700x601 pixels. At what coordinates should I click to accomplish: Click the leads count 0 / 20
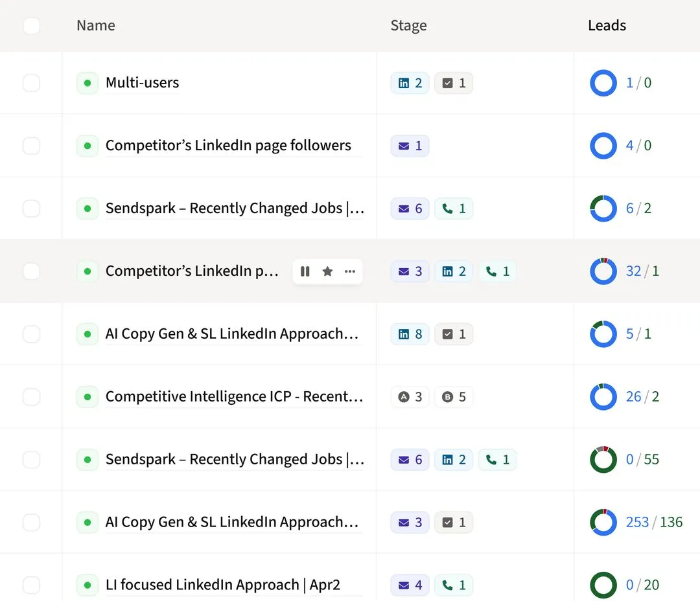[x=642, y=585]
